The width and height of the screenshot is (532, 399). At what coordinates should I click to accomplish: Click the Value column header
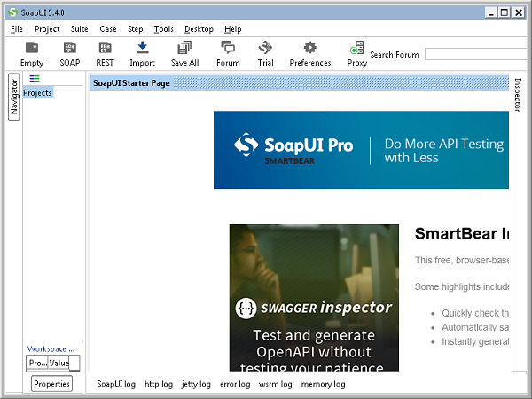tap(59, 363)
